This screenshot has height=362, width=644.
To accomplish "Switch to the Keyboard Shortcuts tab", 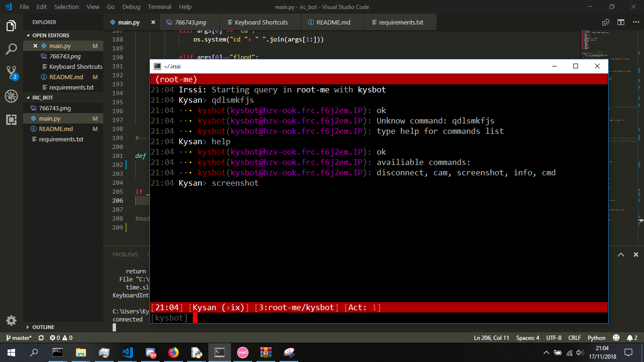I will (x=261, y=22).
